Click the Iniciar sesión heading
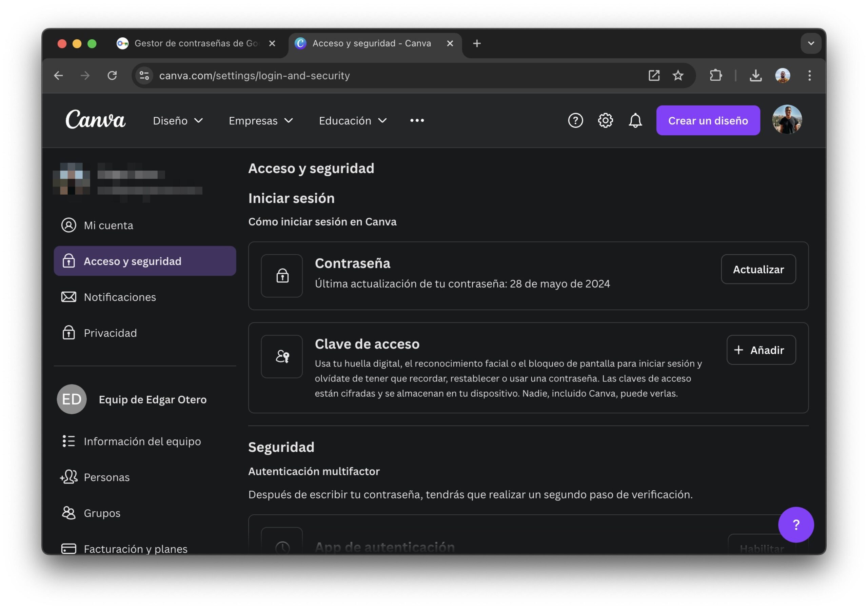This screenshot has height=610, width=868. click(291, 198)
